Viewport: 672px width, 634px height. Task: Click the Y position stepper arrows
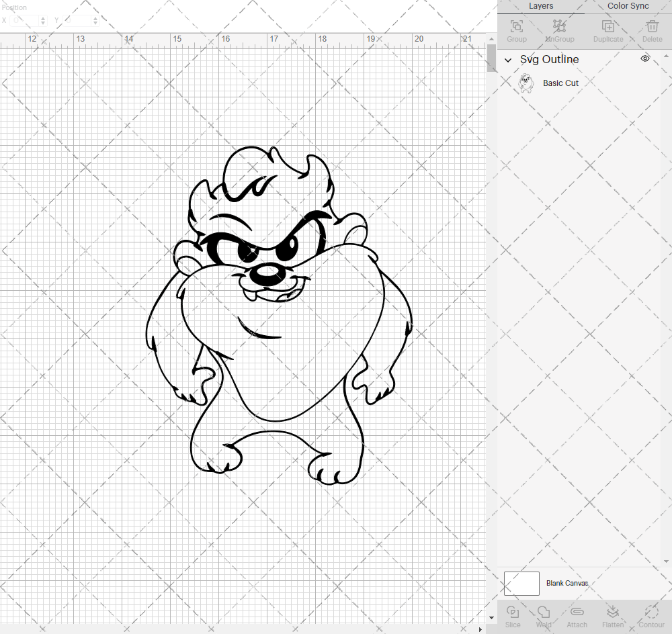(x=95, y=21)
